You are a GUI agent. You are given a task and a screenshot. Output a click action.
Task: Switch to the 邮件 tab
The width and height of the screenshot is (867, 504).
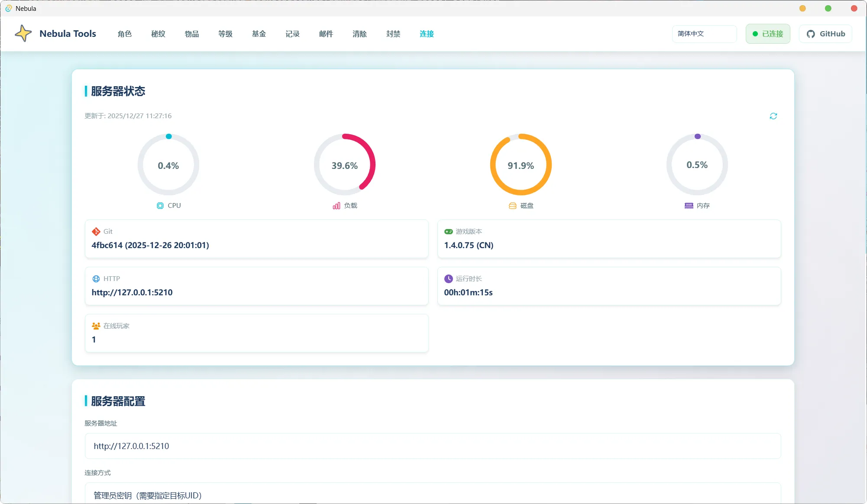coord(326,34)
